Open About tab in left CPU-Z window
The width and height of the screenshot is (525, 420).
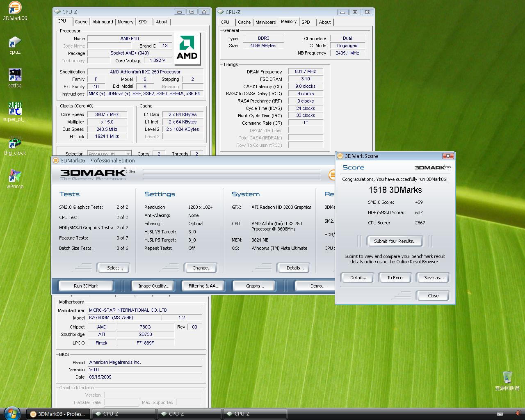(162, 22)
